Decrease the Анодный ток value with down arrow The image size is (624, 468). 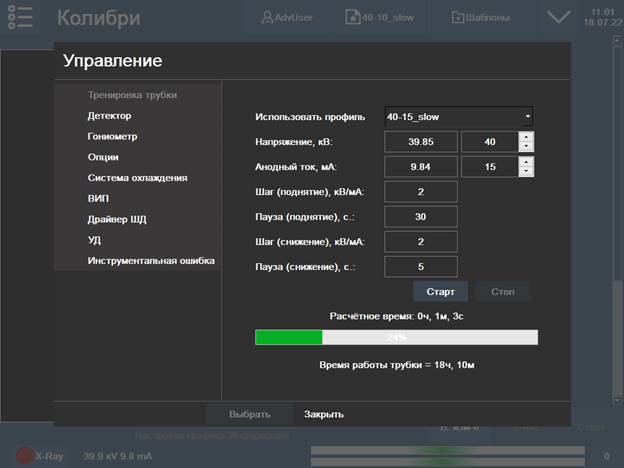pos(526,171)
